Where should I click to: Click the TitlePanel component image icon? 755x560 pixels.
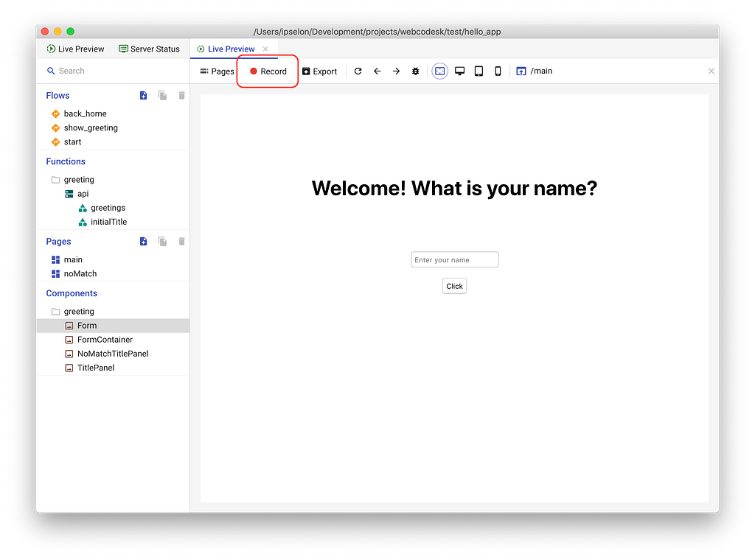69,368
